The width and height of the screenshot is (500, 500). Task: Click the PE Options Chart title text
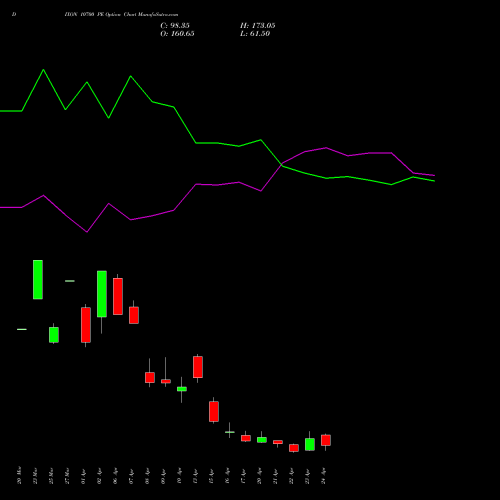click(x=121, y=15)
